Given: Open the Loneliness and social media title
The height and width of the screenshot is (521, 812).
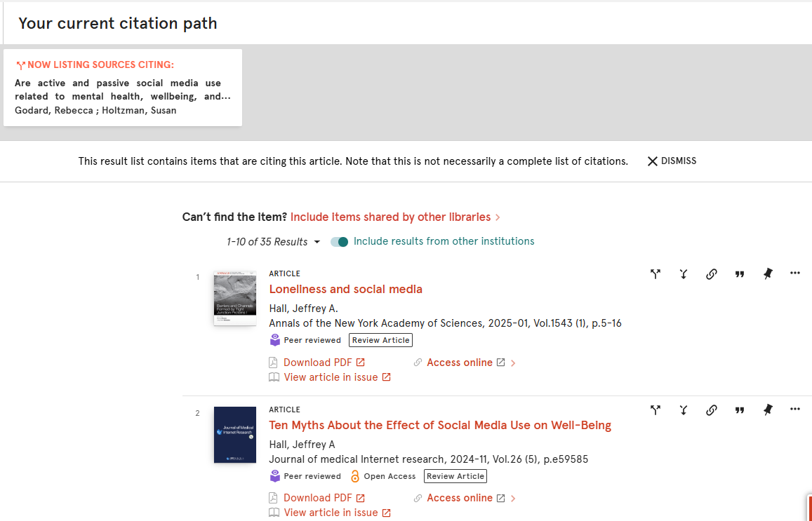Looking at the screenshot, I should 345,289.
